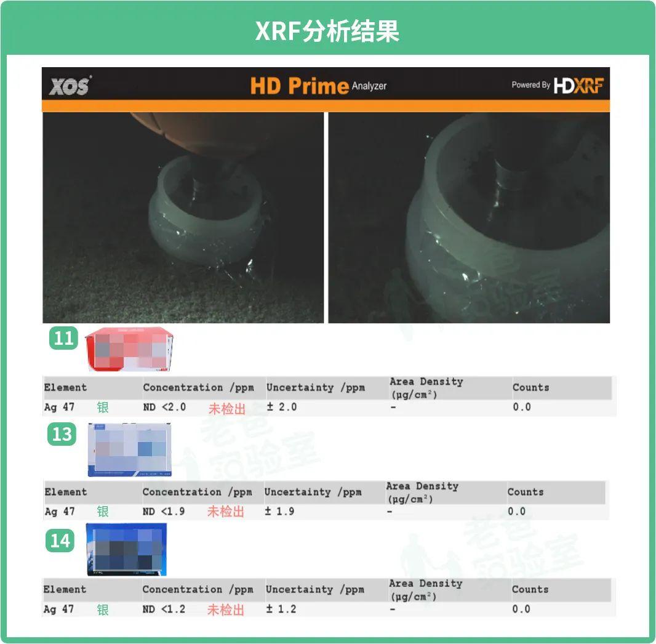Select the green number 11 badge
Screen dimensions: 656x644
pos(63,338)
